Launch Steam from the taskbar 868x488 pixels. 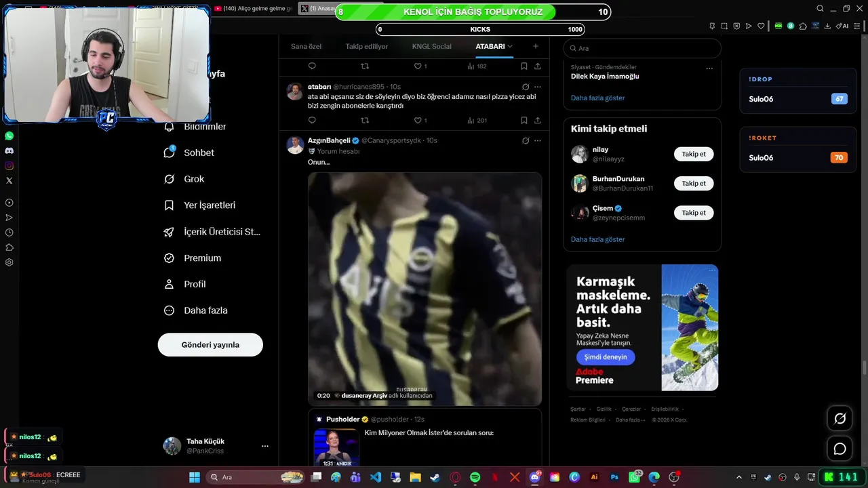tap(435, 477)
